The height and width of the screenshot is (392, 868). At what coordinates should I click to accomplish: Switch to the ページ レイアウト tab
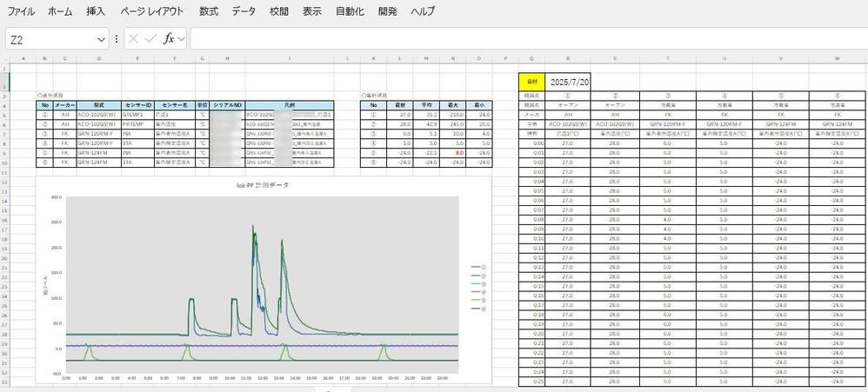click(x=151, y=11)
